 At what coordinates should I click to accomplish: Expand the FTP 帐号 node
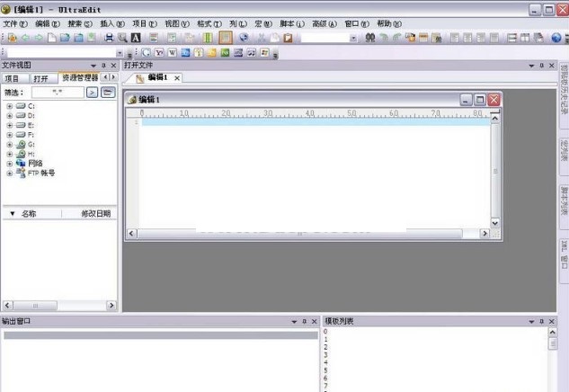click(x=9, y=174)
